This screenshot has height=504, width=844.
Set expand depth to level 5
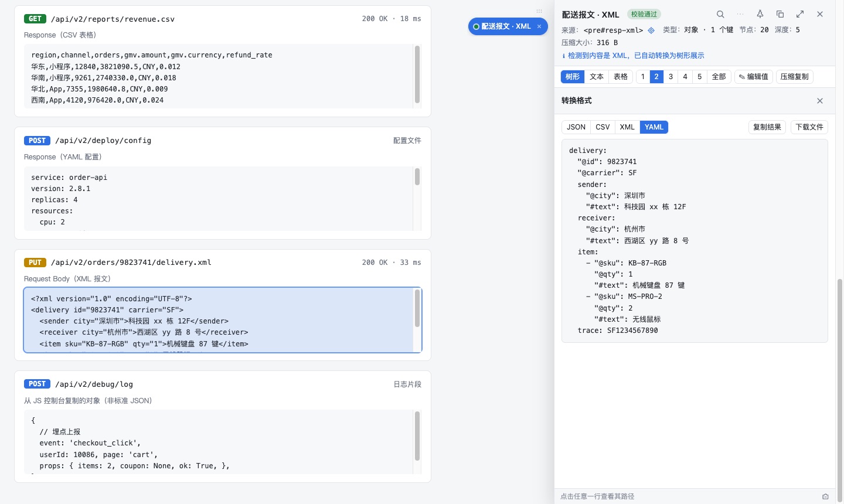[x=699, y=77]
